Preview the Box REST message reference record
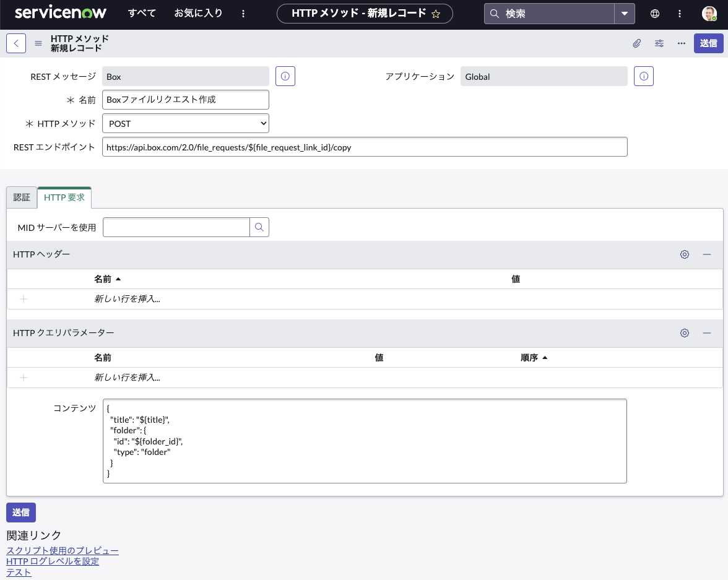728x580 pixels. pos(285,76)
